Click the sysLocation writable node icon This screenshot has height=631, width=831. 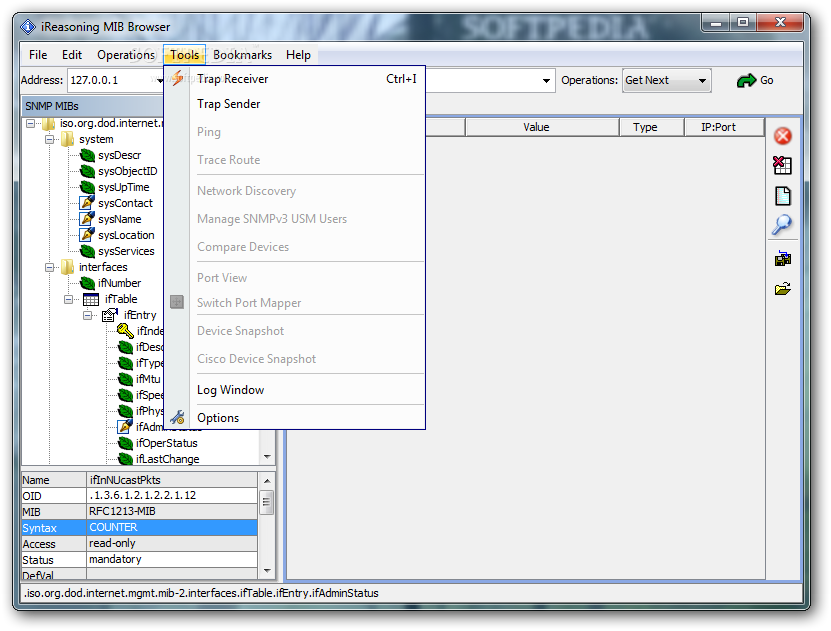(x=87, y=235)
